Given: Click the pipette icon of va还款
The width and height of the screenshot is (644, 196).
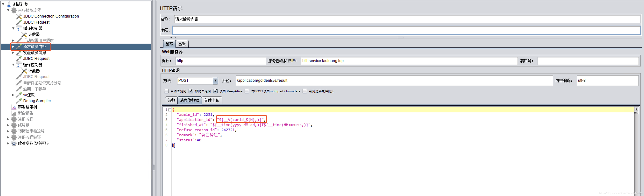Looking at the screenshot, I should pos(19,95).
